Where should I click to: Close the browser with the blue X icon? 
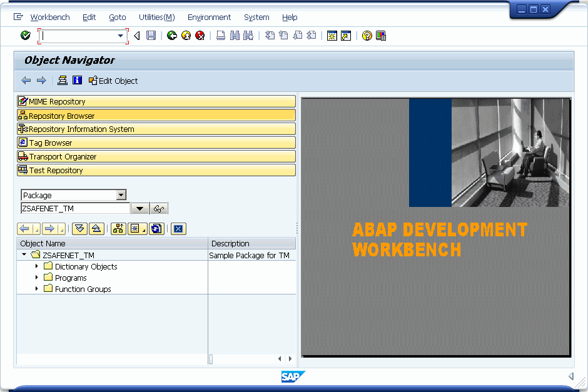(x=178, y=229)
